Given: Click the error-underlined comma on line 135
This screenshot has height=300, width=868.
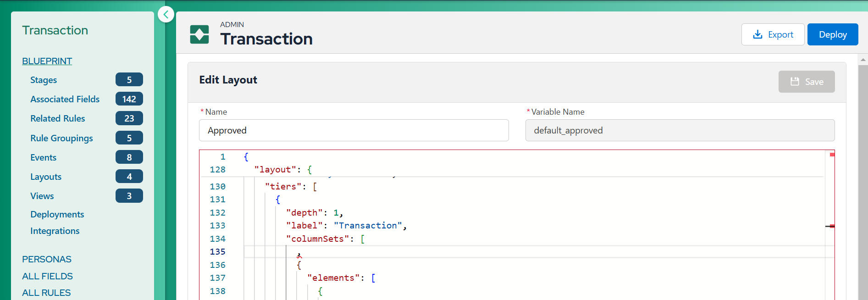Looking at the screenshot, I should (x=299, y=255).
